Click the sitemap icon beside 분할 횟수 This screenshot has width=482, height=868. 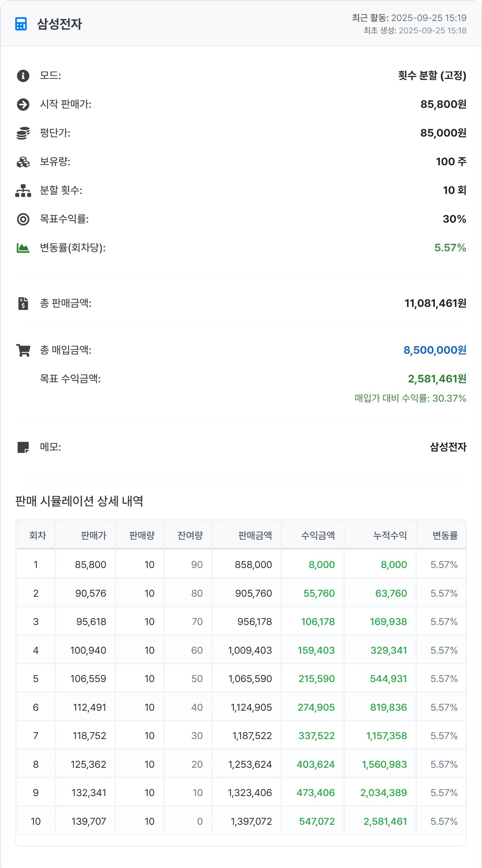coord(23,191)
